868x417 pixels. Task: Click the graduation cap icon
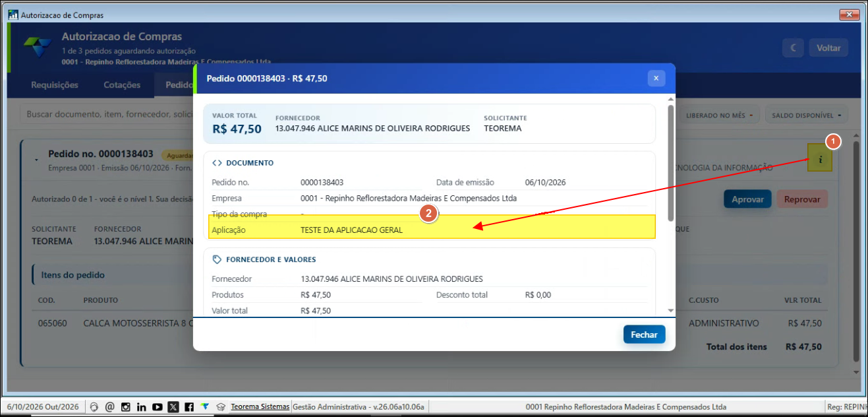pos(221,407)
